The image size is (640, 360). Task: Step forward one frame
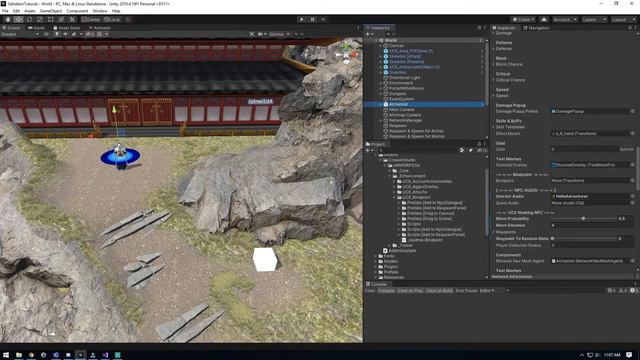(x=324, y=19)
